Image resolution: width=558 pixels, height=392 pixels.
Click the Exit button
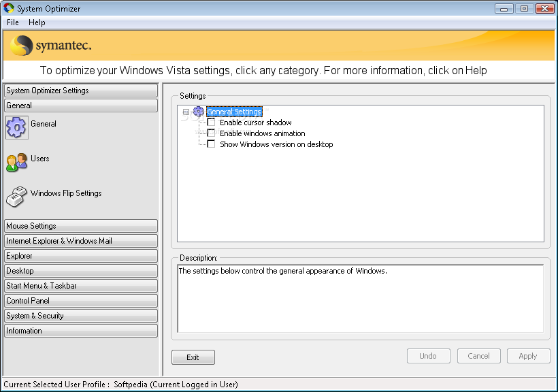pos(193,357)
